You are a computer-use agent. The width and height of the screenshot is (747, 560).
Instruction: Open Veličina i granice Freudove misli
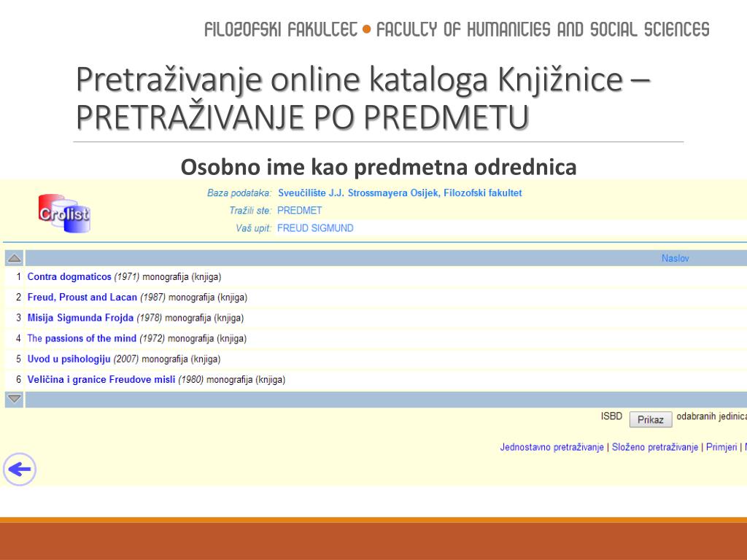click(101, 379)
